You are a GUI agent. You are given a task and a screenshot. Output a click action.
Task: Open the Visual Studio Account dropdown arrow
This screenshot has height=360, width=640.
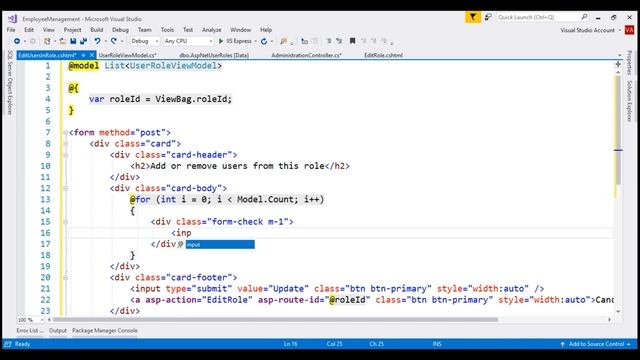620,30
